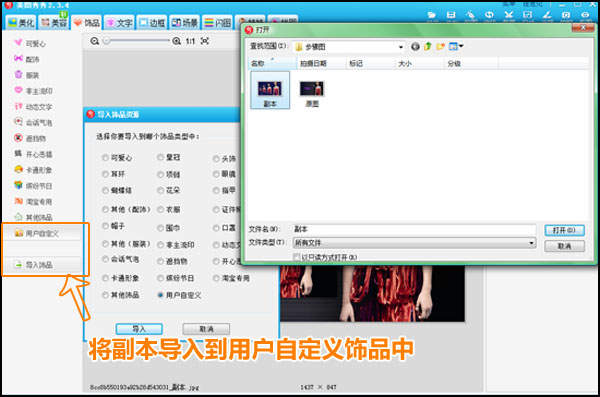Open the 其他饰品 category in sidebar
600x397 pixels.
(33, 217)
